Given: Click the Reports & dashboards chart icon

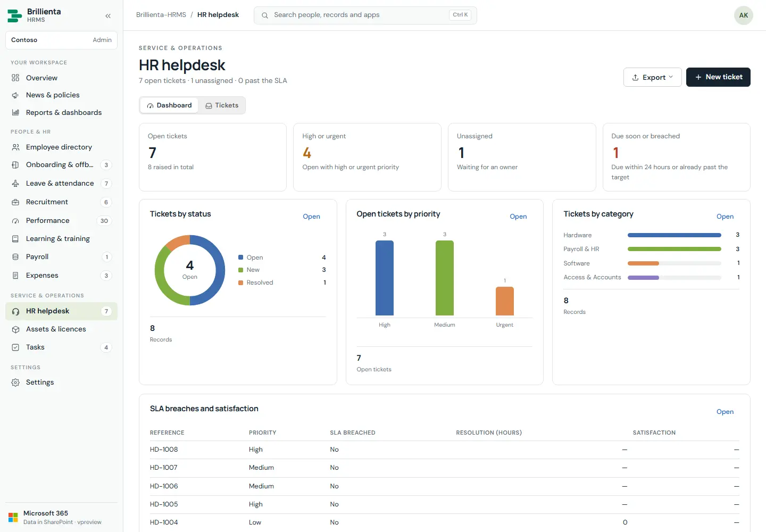Looking at the screenshot, I should pyautogui.click(x=15, y=113).
